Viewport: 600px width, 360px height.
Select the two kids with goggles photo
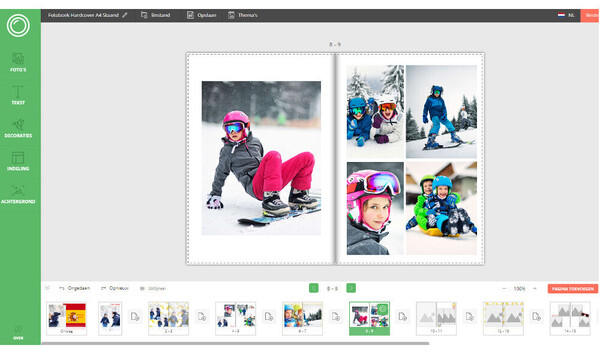tap(375, 111)
